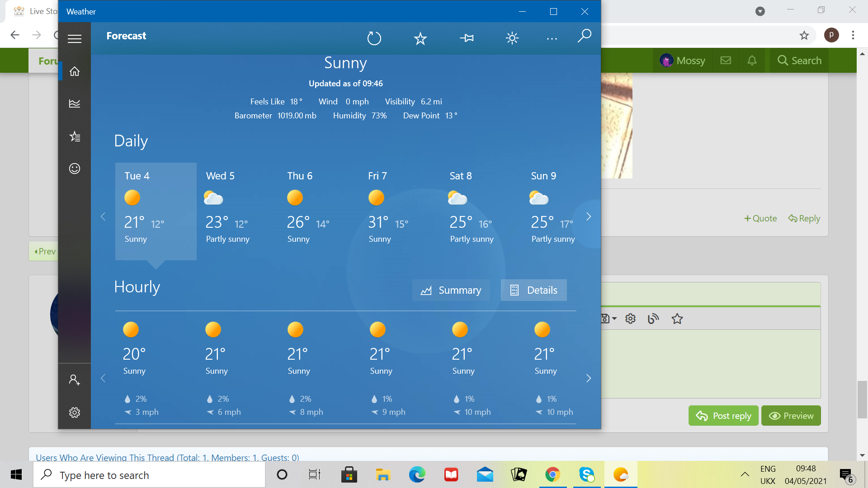868x488 pixels.
Task: Open the Weather hamburger navigation menu
Action: [x=75, y=39]
